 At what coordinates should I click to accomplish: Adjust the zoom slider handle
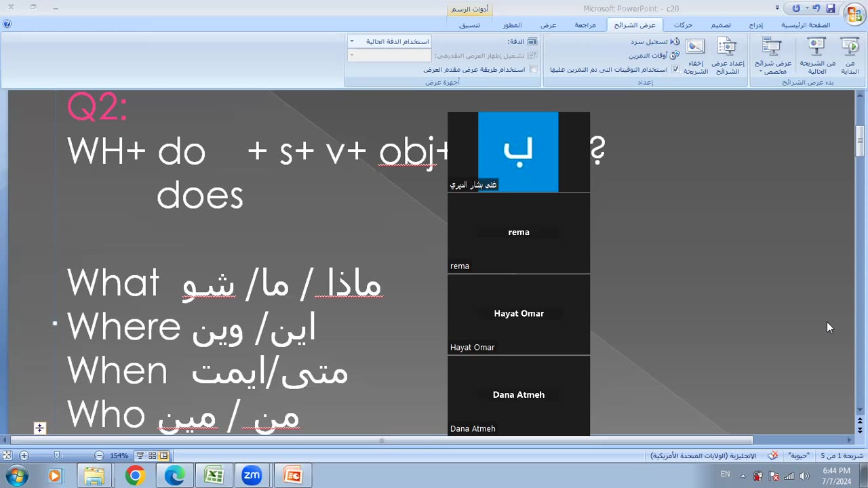[57, 456]
